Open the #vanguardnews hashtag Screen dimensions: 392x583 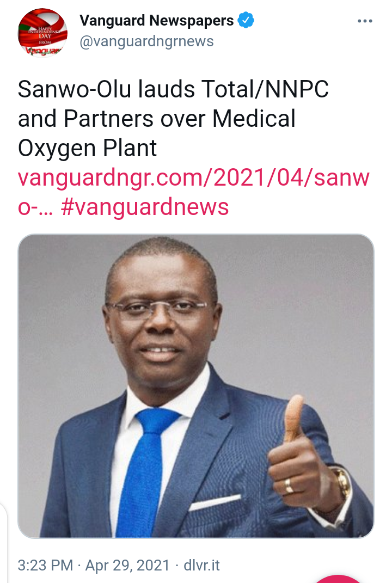point(145,207)
